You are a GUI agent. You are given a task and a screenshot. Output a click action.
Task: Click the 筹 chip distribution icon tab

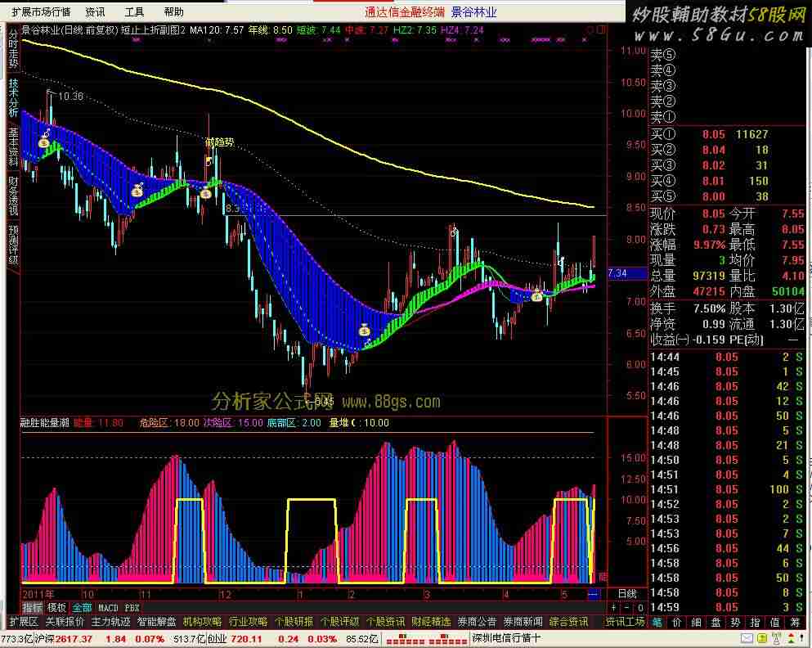[x=795, y=622]
